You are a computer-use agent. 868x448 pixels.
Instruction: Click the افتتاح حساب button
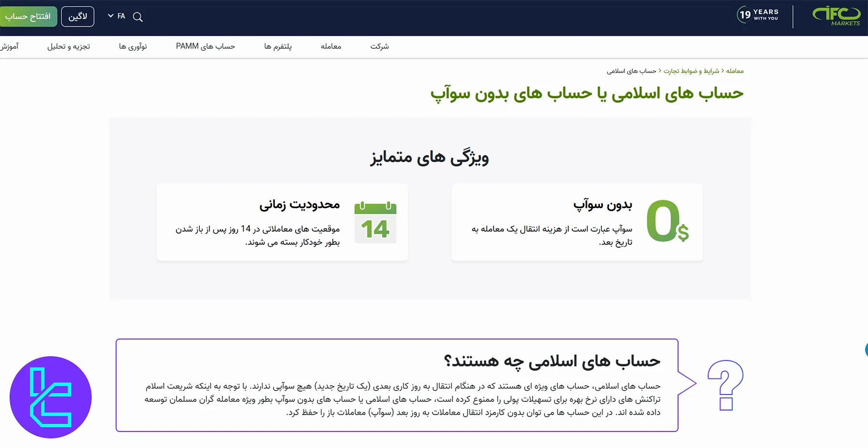click(28, 16)
